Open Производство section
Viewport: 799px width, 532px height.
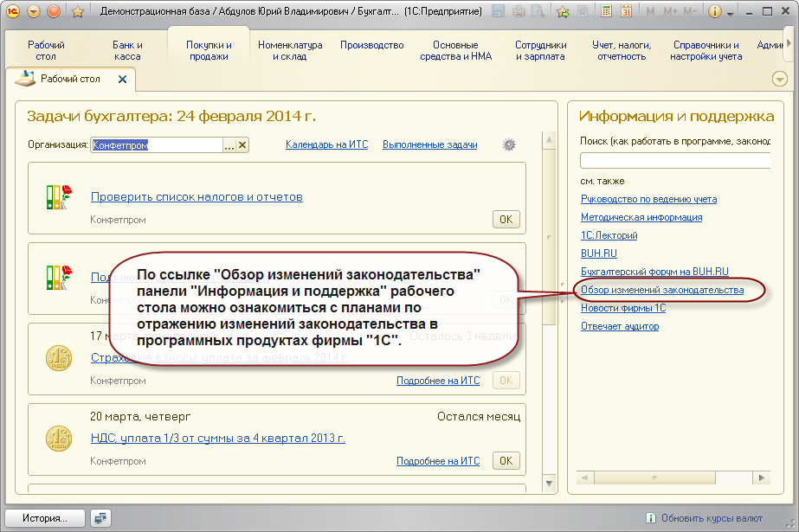[372, 45]
